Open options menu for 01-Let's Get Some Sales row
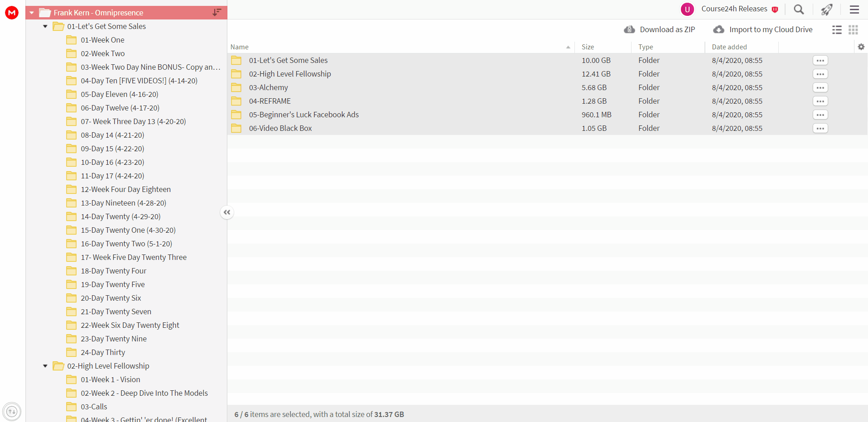Screen dimensions: 868x422 point(820,60)
